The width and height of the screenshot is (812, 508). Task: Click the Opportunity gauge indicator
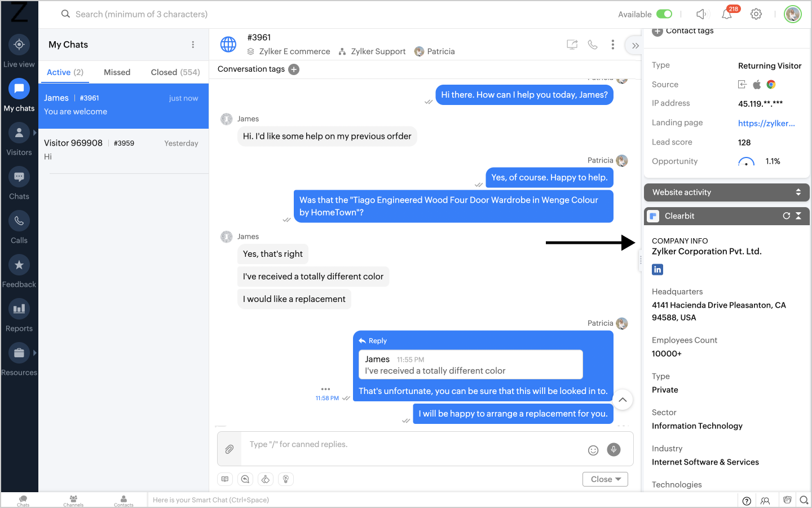click(746, 161)
